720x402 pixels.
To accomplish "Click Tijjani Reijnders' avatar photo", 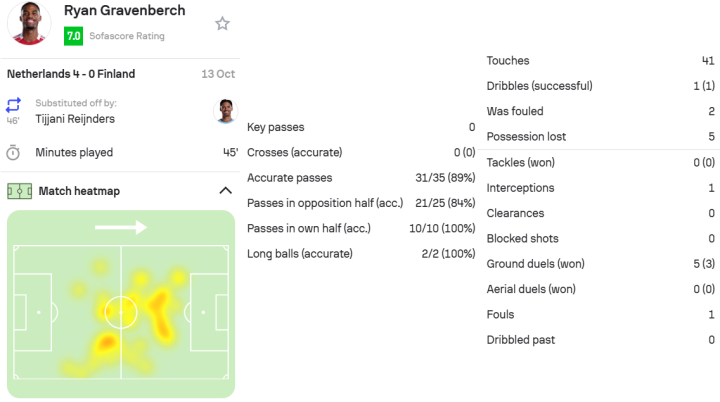I will [x=226, y=110].
